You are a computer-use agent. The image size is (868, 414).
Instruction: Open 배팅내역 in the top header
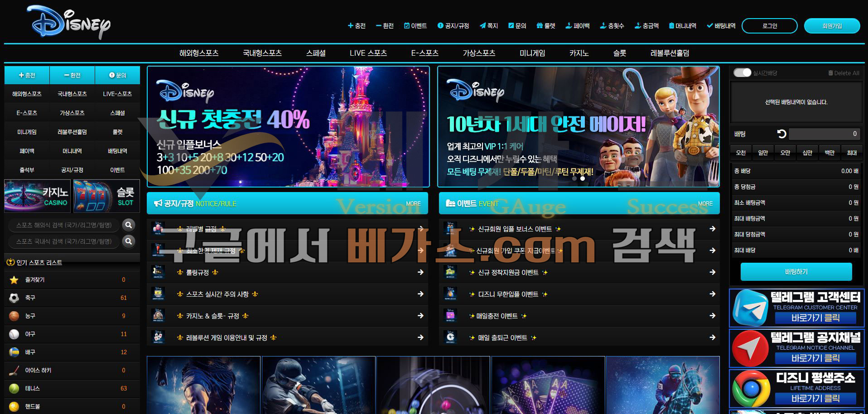pos(721,26)
